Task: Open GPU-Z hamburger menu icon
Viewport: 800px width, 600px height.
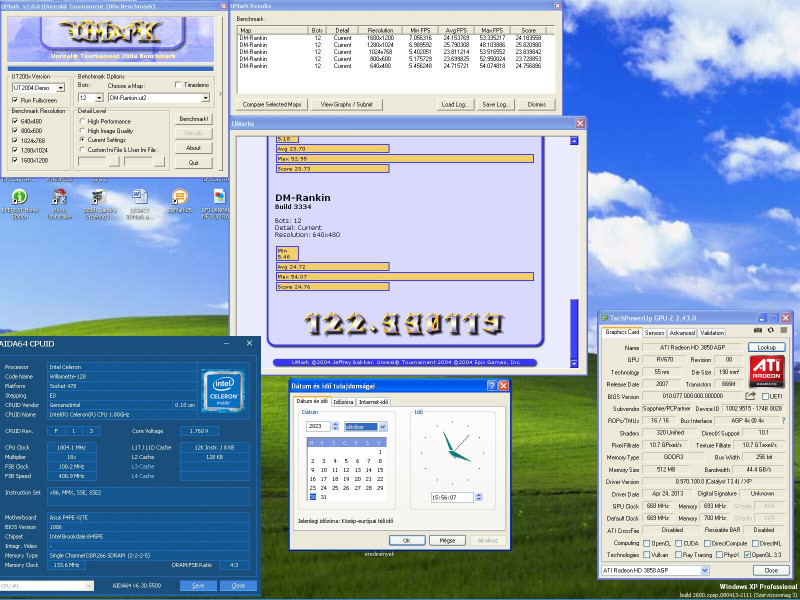Action: pos(783,331)
